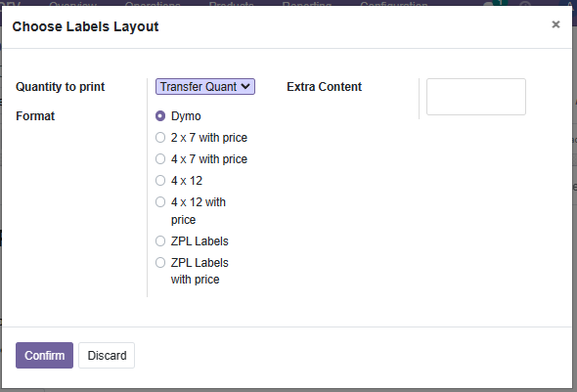
Task: Click the Choose Labels Layout title
Action: [85, 26]
